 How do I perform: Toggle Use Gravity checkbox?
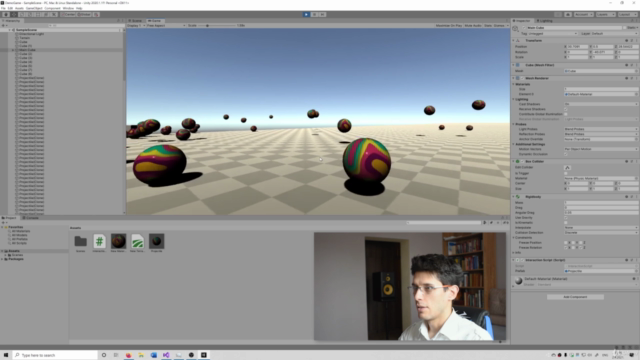pyautogui.click(x=566, y=218)
